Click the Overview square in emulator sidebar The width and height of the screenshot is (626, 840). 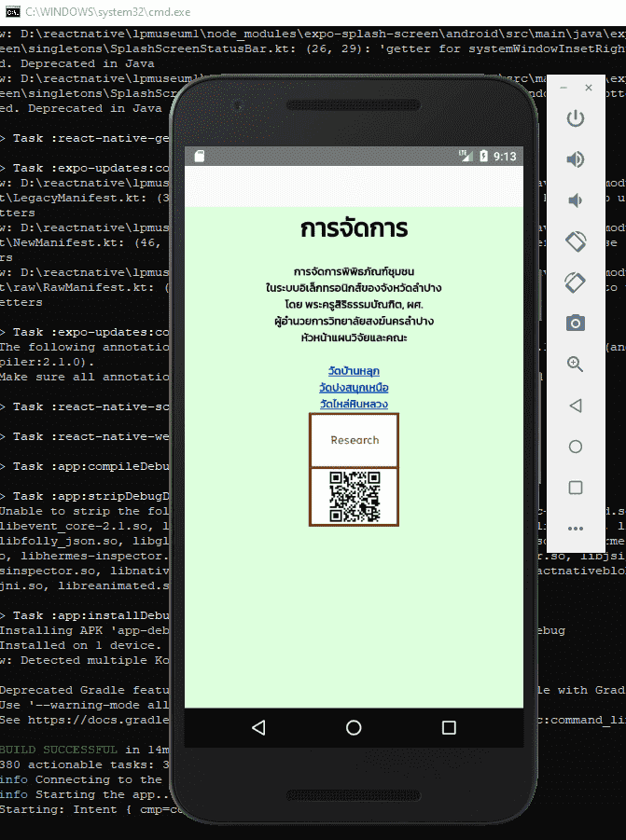[x=576, y=488]
